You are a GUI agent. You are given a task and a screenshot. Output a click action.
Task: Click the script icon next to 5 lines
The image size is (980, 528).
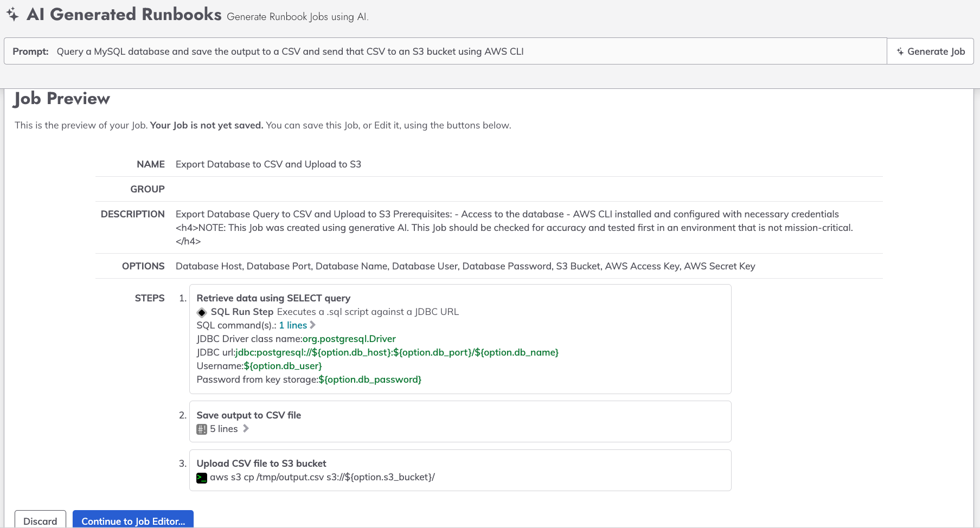click(x=202, y=429)
